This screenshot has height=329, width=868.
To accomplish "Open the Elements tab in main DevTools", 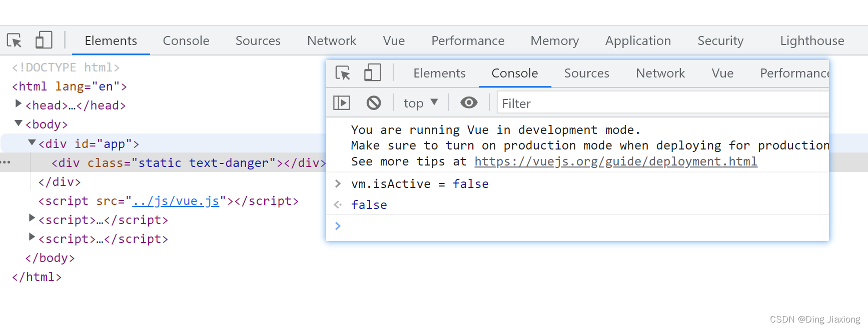I will tap(111, 40).
